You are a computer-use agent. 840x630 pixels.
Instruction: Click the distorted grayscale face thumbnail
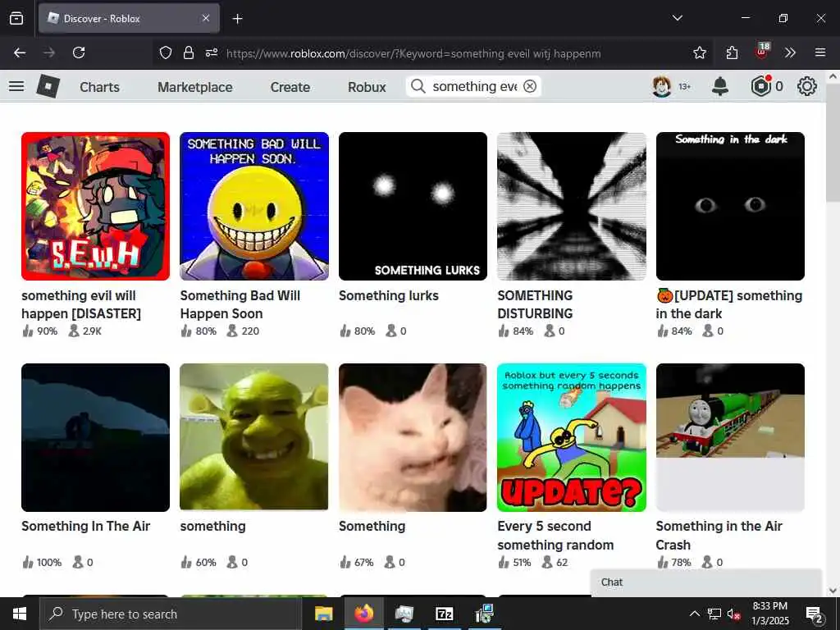[x=572, y=206]
